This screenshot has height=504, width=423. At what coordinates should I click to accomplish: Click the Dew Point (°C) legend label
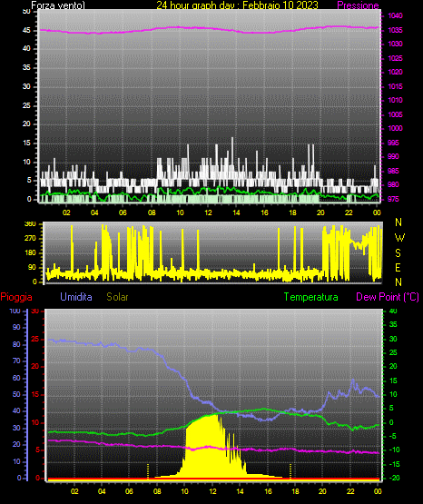click(x=388, y=297)
